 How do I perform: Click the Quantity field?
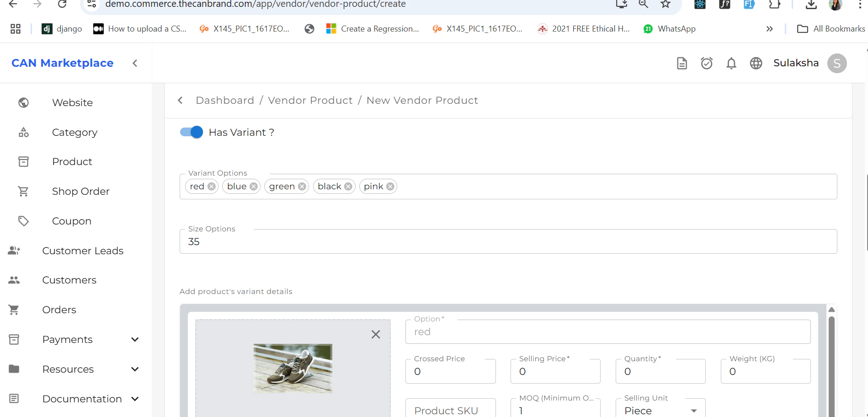660,371
